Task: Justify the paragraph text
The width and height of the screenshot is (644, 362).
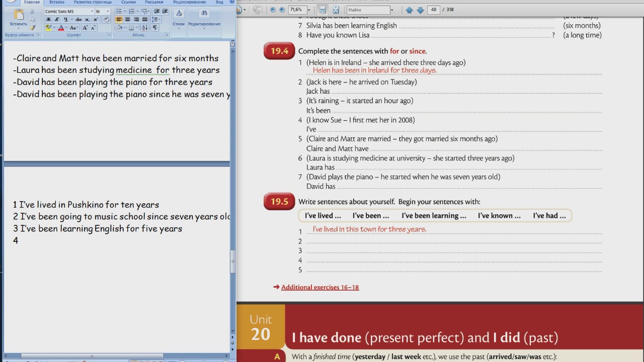Action: click(145, 19)
